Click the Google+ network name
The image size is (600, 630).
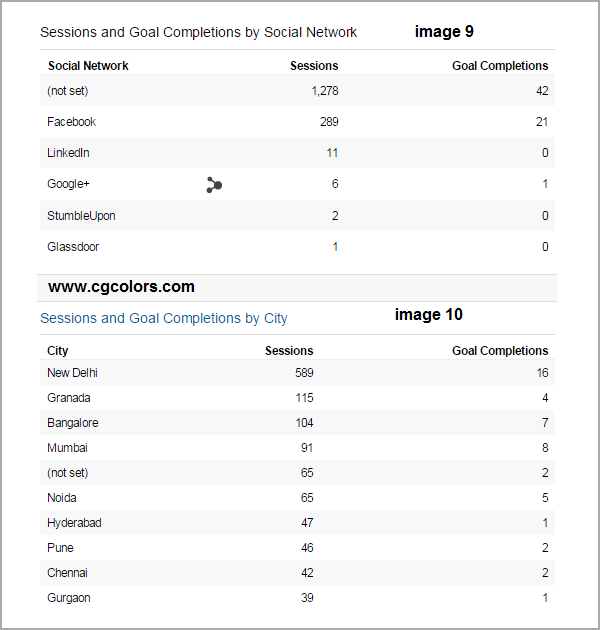[x=68, y=184]
